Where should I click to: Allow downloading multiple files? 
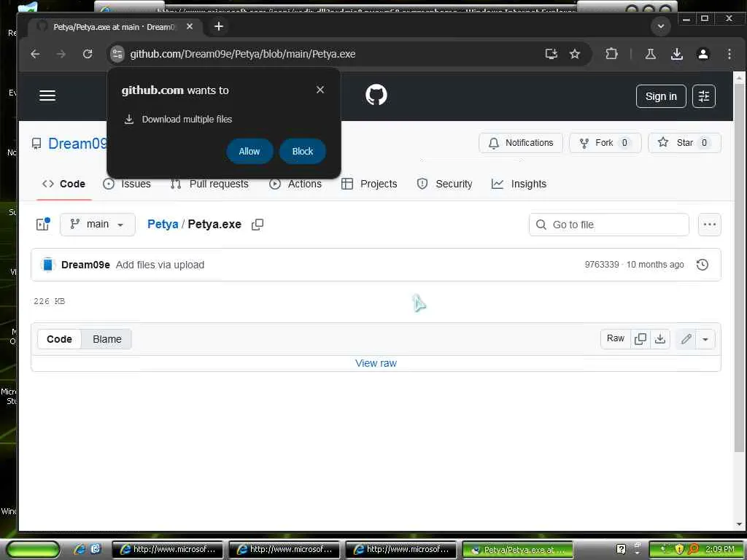249,152
